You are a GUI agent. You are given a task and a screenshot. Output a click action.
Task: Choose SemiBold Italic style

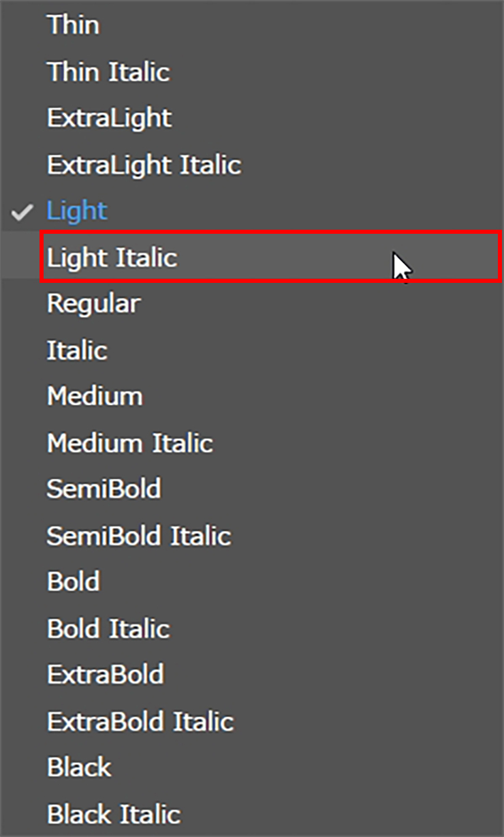(x=139, y=536)
